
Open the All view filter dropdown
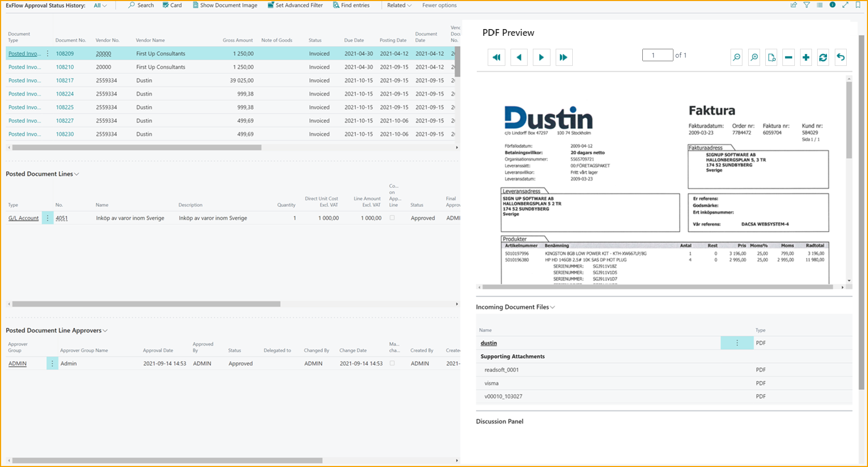100,5
